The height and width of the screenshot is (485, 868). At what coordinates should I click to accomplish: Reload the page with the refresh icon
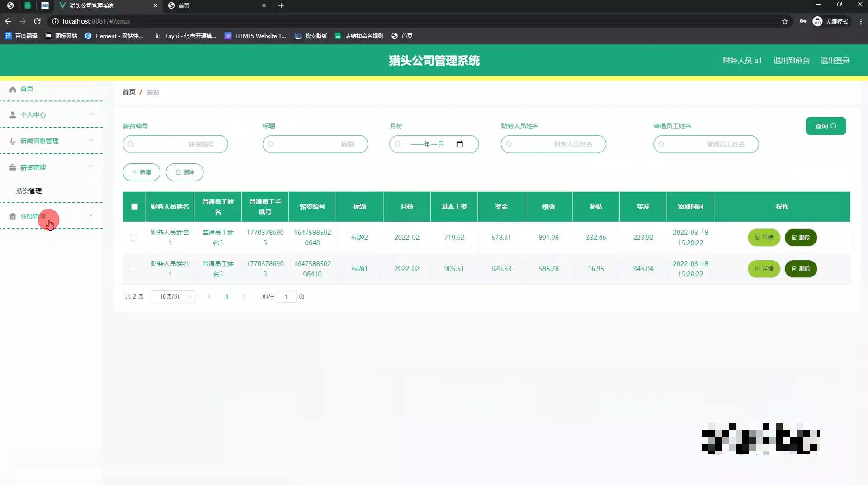tap(38, 21)
